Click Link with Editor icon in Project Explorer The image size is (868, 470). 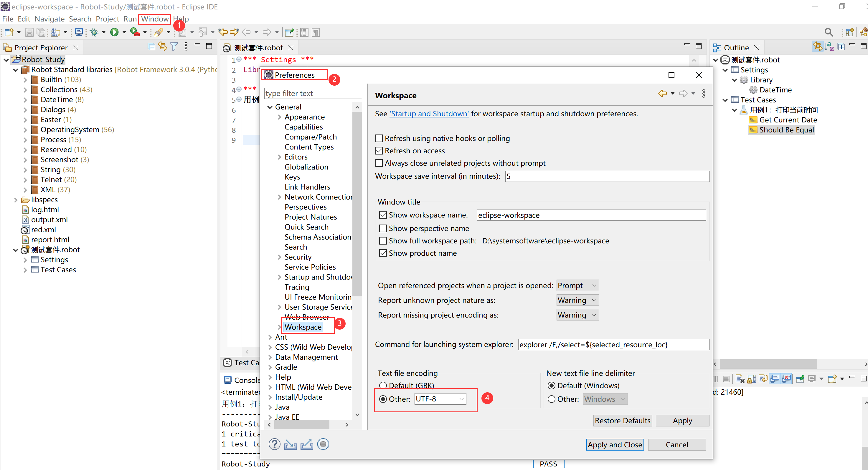(x=163, y=47)
